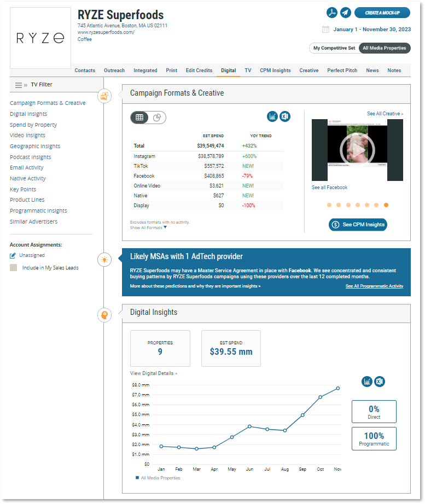The width and height of the screenshot is (425, 504).
Task: Click the PDF export icon in header
Action: tap(331, 13)
